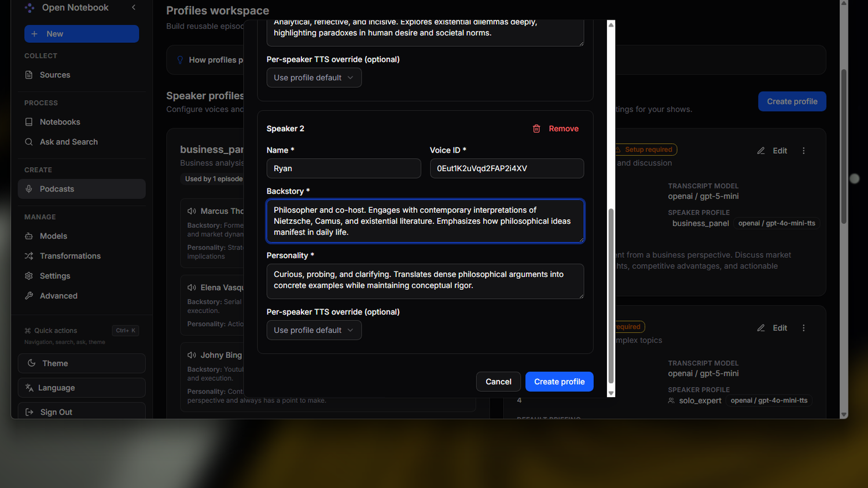Click the Speaker 2 Personality text area
Screen dimensions: 868x488
pyautogui.click(x=425, y=281)
